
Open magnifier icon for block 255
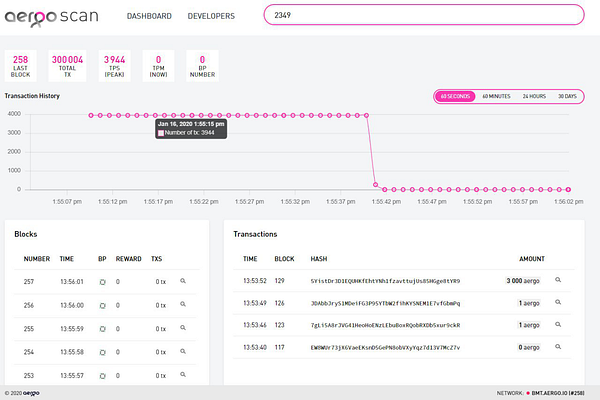pyautogui.click(x=183, y=328)
